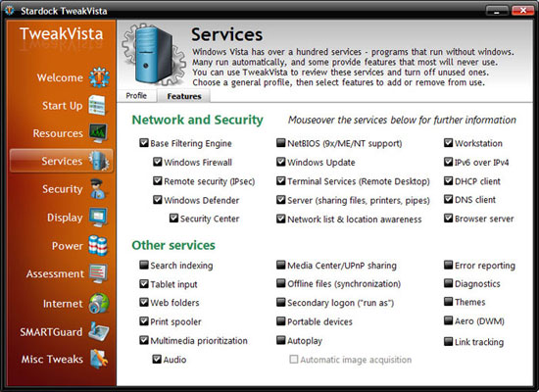Enable Aero (DWM)
The width and height of the screenshot is (539, 392).
(448, 320)
